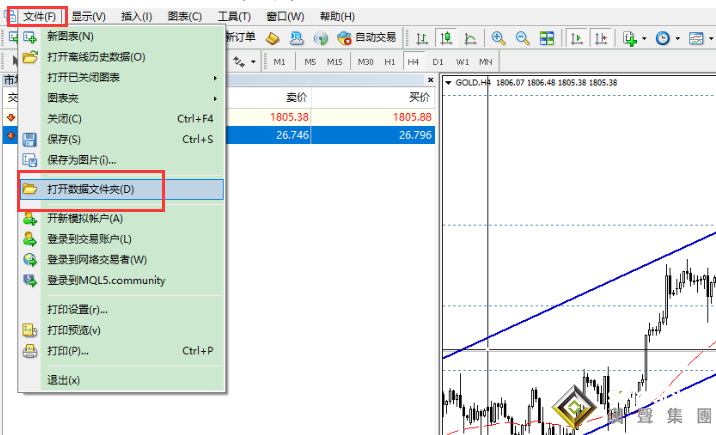Image resolution: width=716 pixels, height=435 pixels.
Task: Expand the 图表夹 submenu arrow
Action: [x=215, y=99]
